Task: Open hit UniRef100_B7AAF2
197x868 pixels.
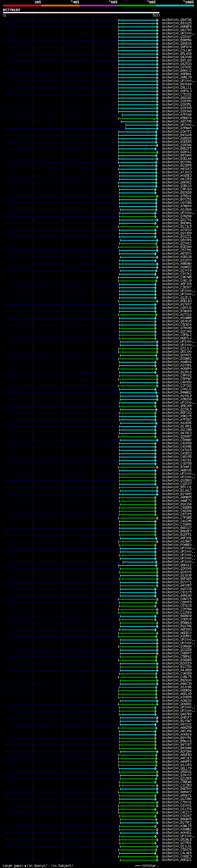Action: point(177,467)
